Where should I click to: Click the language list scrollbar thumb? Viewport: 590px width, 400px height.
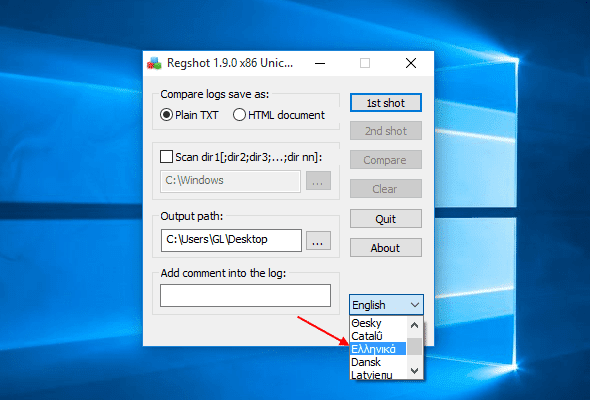(x=415, y=346)
